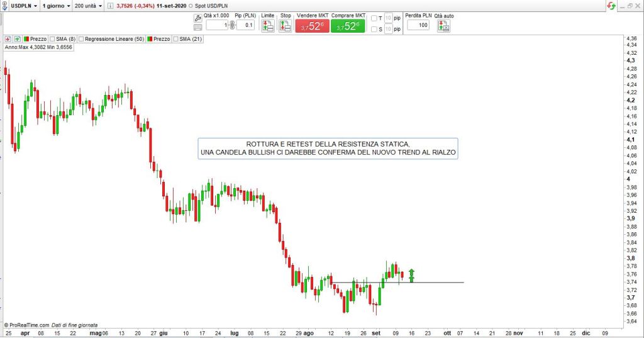Click the second Prezzo color swatch
The width and height of the screenshot is (644, 338).
(150, 39)
